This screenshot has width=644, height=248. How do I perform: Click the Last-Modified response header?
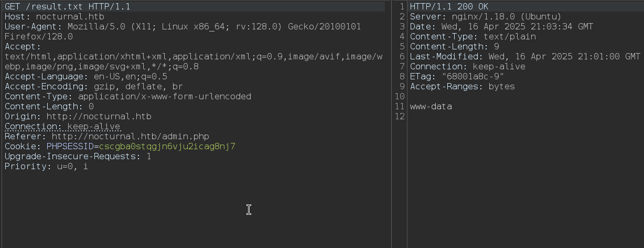point(525,57)
